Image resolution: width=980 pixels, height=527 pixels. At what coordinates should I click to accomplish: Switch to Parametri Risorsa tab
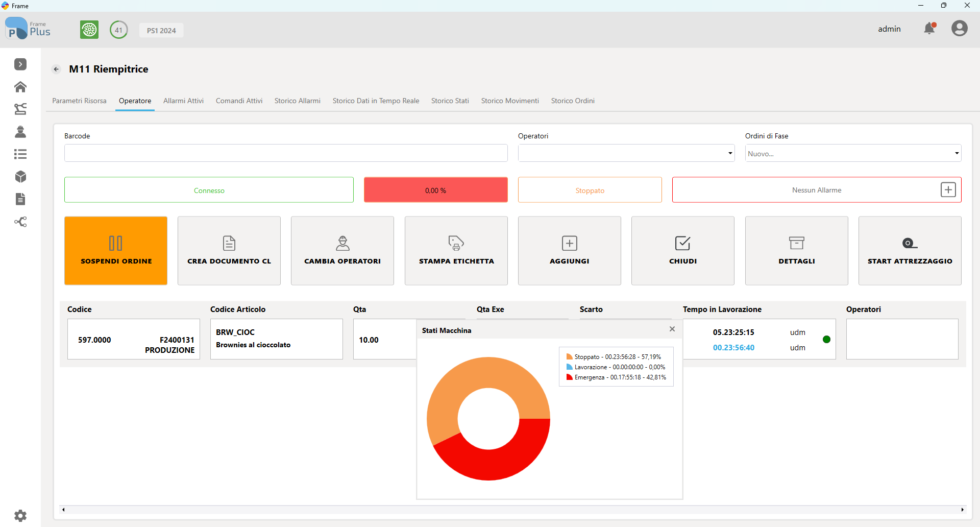(x=79, y=101)
